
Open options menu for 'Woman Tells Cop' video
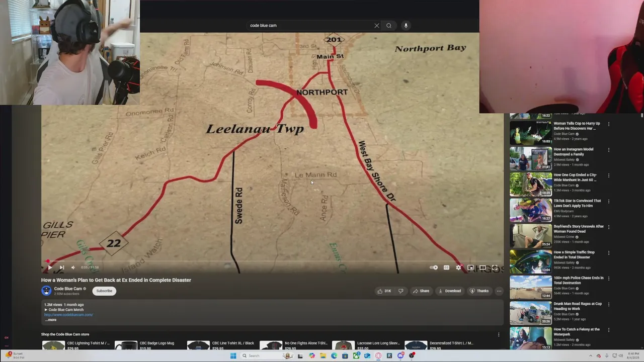608,124
